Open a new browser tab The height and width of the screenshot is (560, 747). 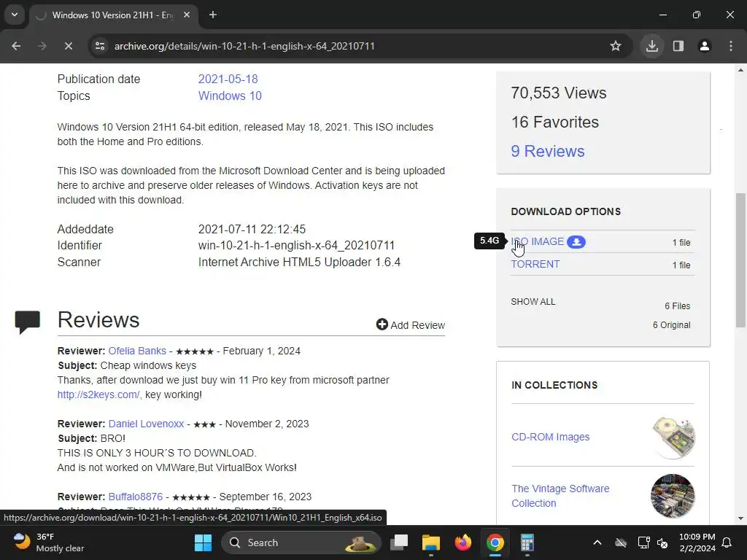point(213,15)
